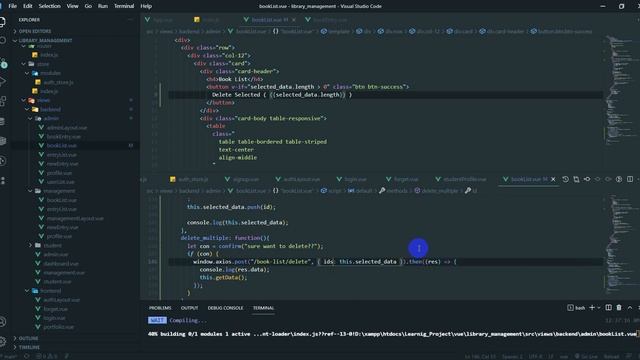
Task: Open the Help menu
Action: [146, 6]
